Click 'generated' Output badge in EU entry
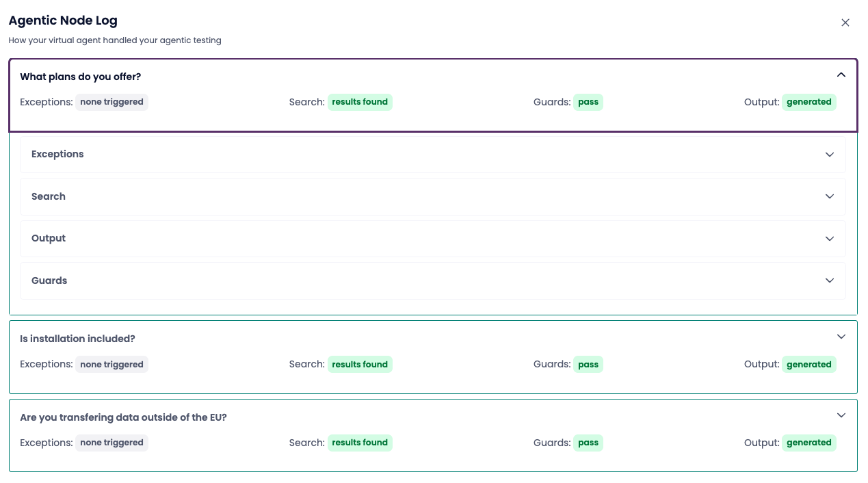868x483 pixels. pyautogui.click(x=808, y=443)
